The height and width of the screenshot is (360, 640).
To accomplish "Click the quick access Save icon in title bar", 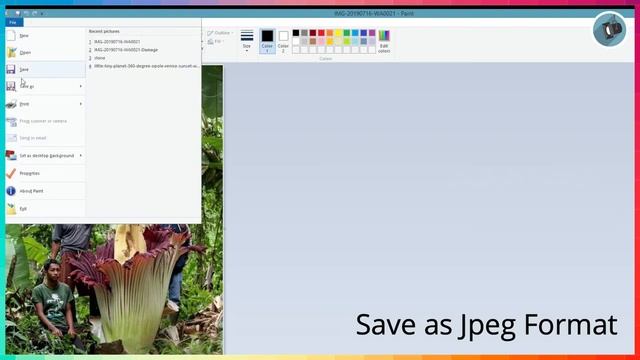I will tap(18, 13).
